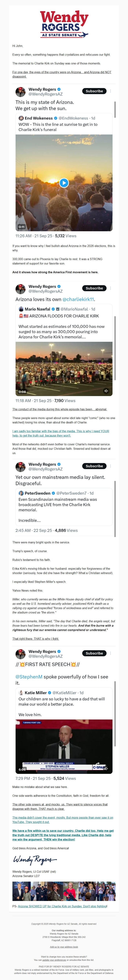
Task: Click PeterSweden's profile avatar
Action: [x=21, y=493]
